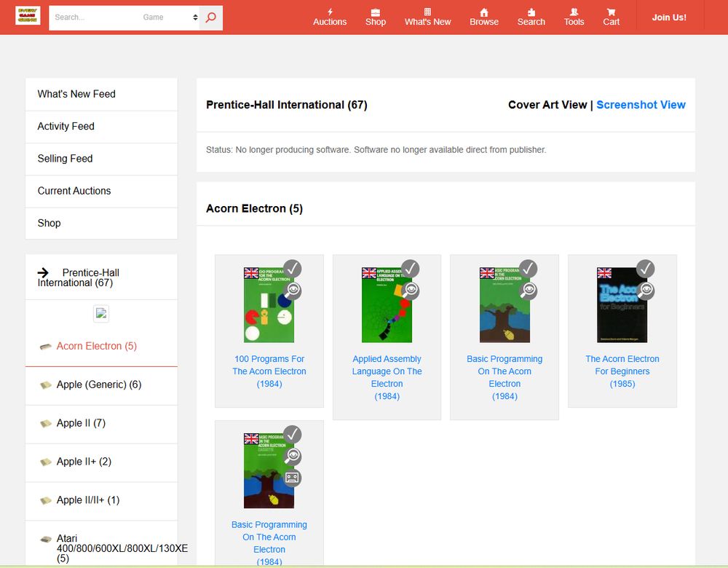Viewport: 728px width, 568px height.
Task: Click the publisher status text line
Action: coord(376,150)
